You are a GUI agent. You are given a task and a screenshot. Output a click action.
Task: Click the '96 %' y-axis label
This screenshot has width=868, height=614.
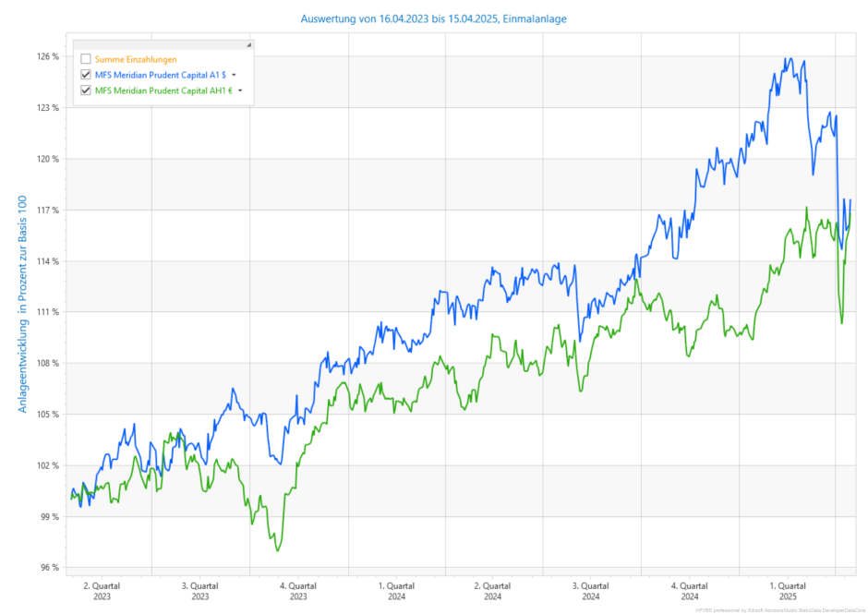click(x=49, y=567)
